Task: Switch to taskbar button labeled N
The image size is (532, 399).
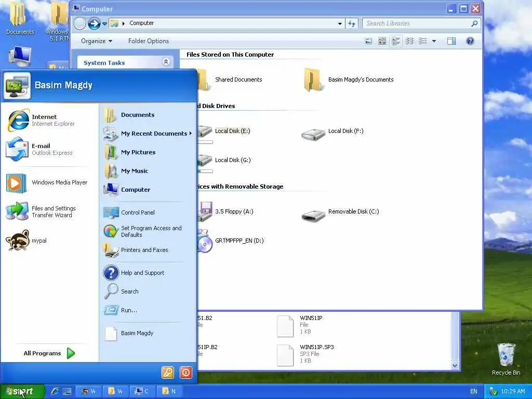Action: [x=169, y=391]
